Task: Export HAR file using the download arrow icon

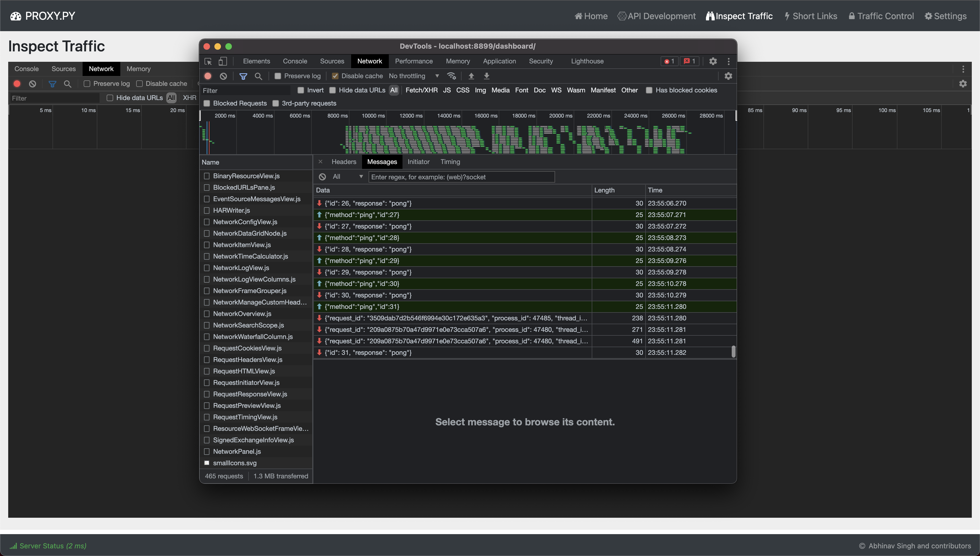Action: (486, 76)
